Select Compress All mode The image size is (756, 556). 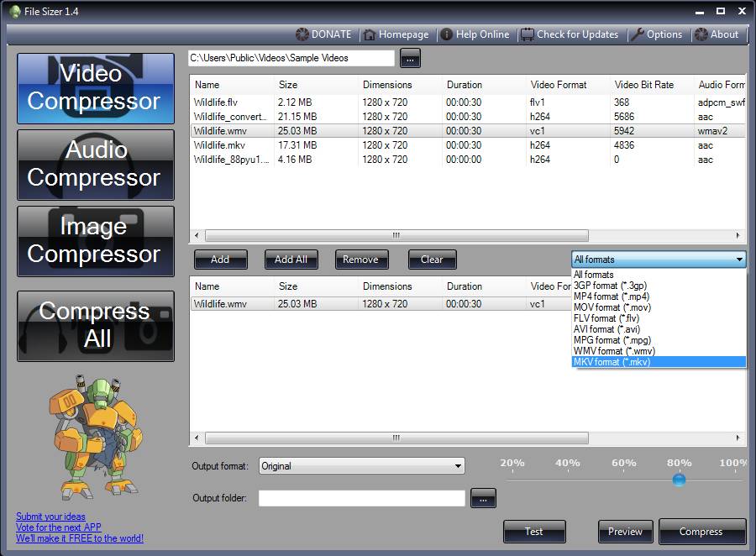[96, 326]
